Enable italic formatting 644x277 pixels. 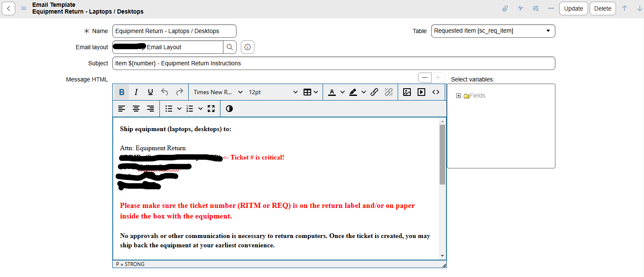(136, 92)
